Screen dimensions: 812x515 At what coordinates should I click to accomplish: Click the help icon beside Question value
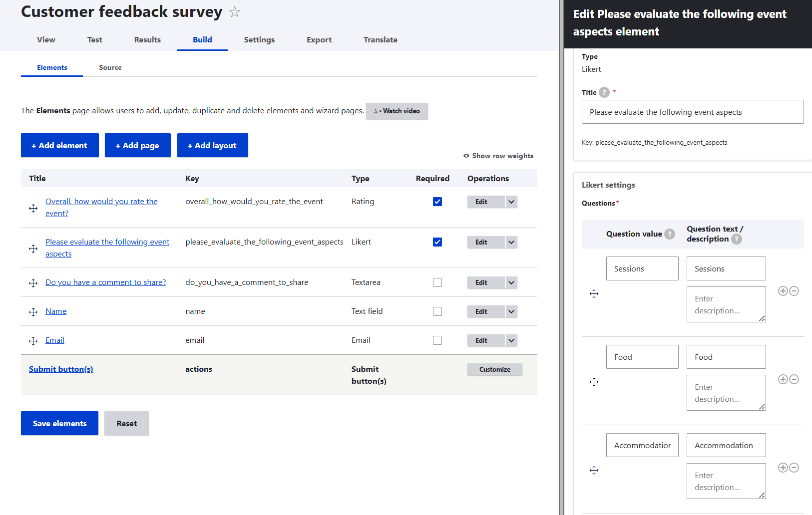pyautogui.click(x=670, y=234)
